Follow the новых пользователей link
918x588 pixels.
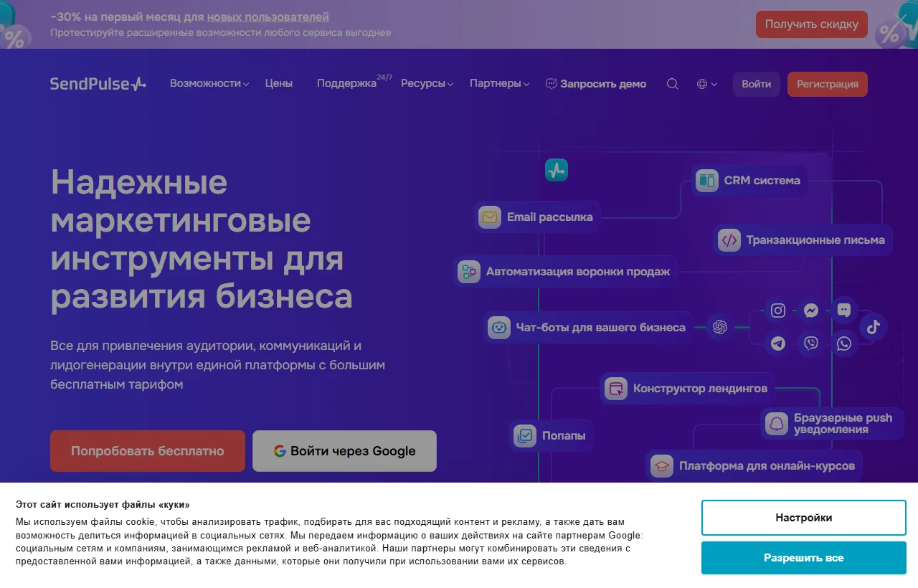268,16
